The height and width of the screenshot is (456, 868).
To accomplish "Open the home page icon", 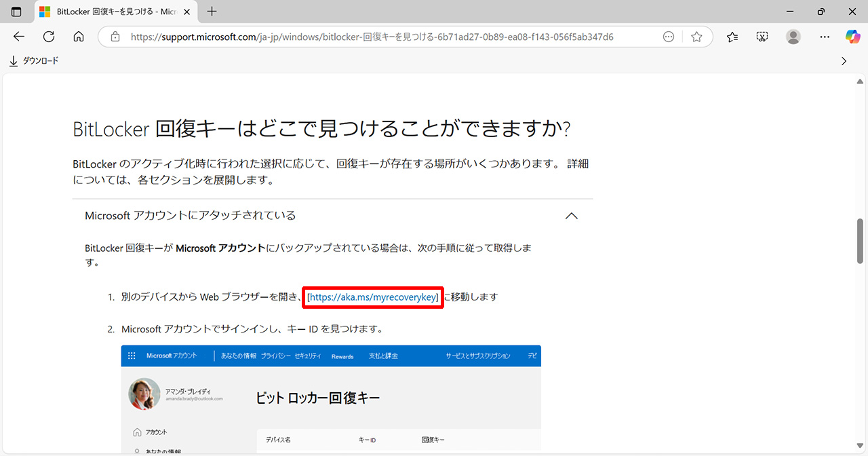I will (79, 37).
